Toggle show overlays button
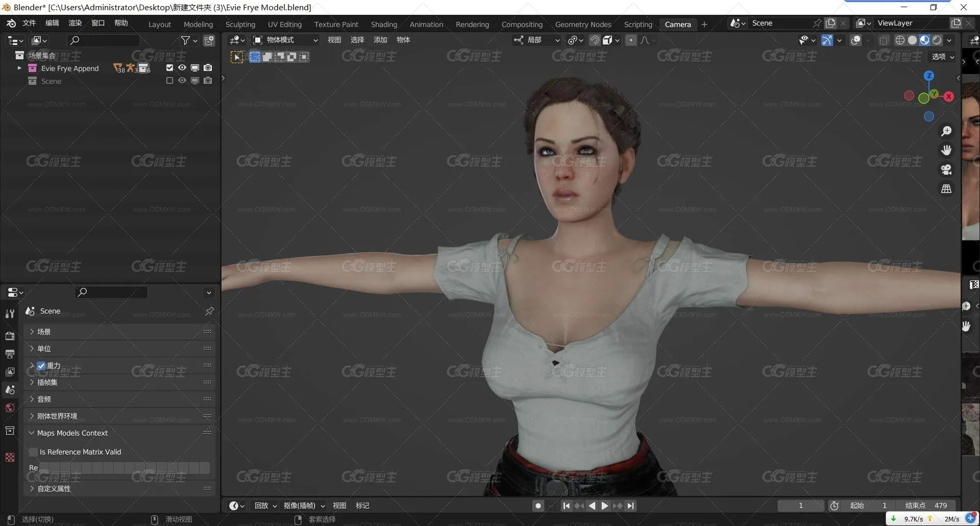The width and height of the screenshot is (980, 526). 856,40
